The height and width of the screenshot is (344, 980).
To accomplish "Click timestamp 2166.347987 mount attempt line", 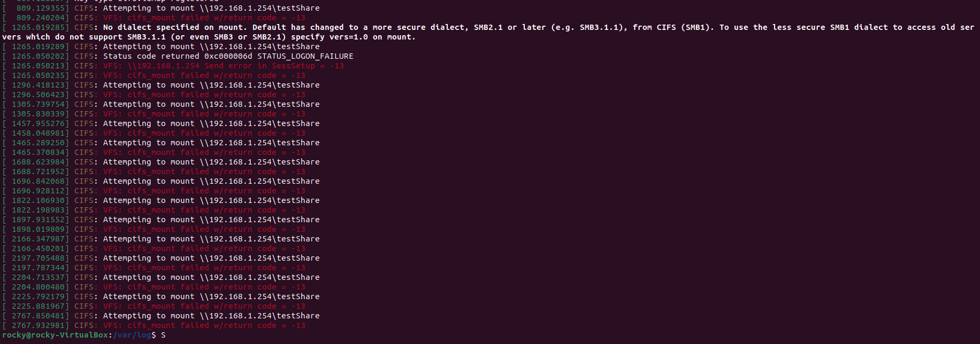I will 40,239.
